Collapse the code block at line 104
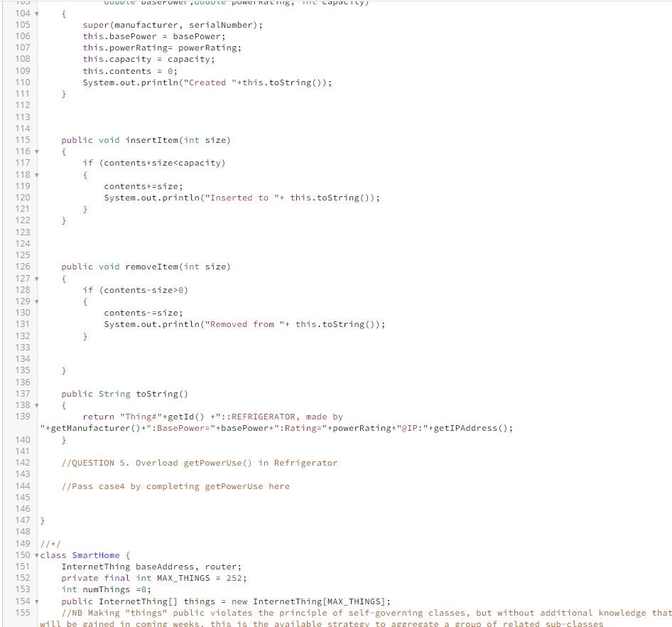Viewport: 672px width, 627px height. (x=36, y=13)
